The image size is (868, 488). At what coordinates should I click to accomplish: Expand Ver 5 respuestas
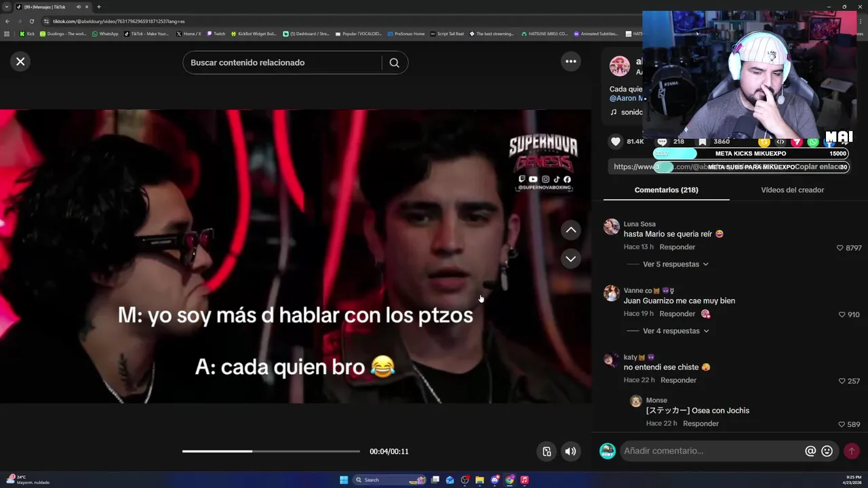coord(675,264)
